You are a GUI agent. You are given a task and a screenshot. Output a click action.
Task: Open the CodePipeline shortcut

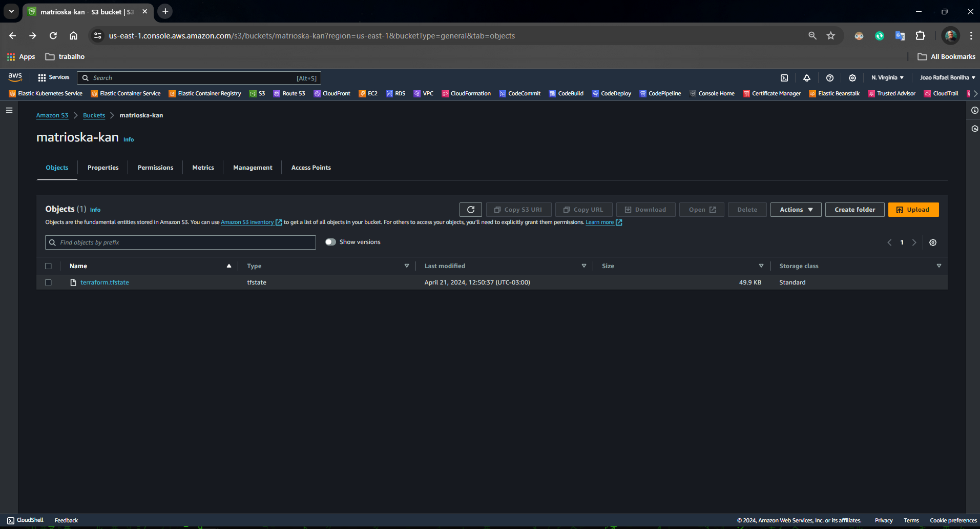click(x=660, y=93)
